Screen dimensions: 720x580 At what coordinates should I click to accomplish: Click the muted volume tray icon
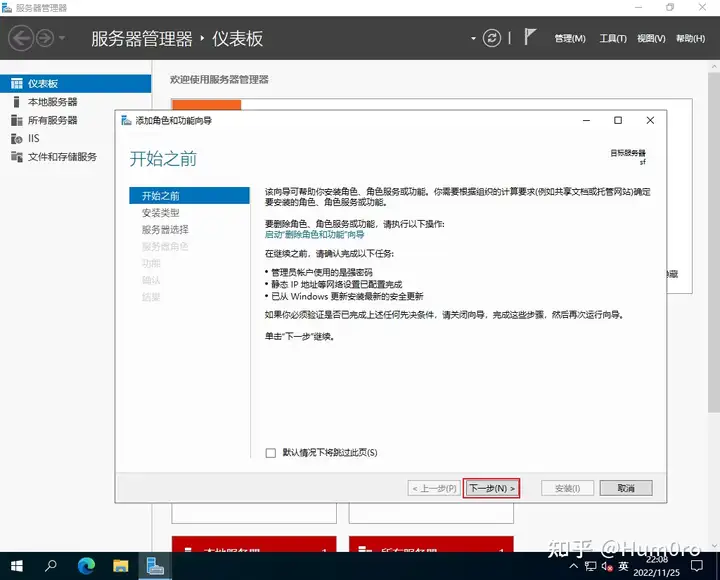pos(607,566)
